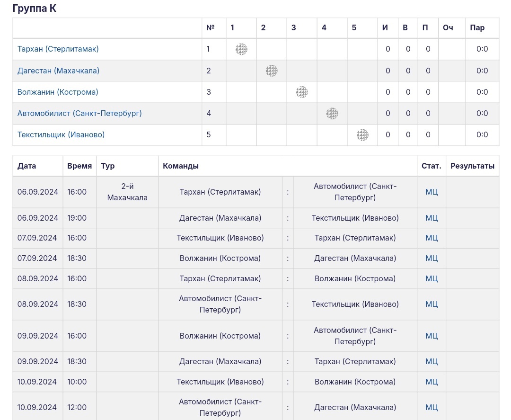Open МЦ stats for 09.09.2024 18:30 match
The image size is (511, 420).
pos(432,362)
